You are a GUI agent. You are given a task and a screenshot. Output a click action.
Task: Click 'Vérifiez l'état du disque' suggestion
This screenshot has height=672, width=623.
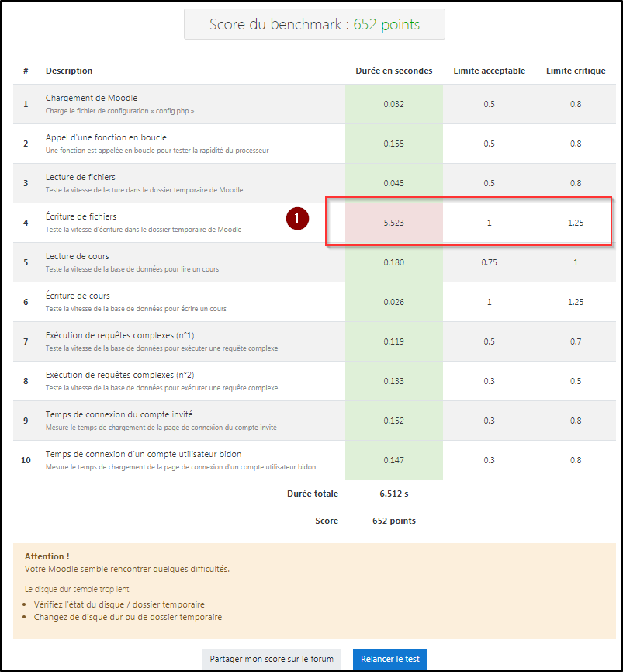(119, 604)
